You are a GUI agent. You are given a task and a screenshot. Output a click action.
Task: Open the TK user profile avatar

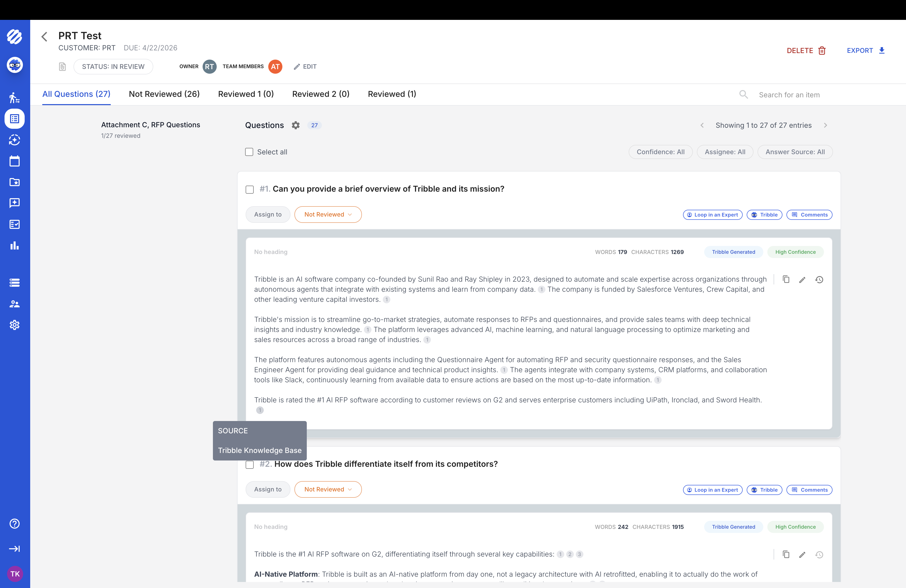pyautogui.click(x=15, y=574)
